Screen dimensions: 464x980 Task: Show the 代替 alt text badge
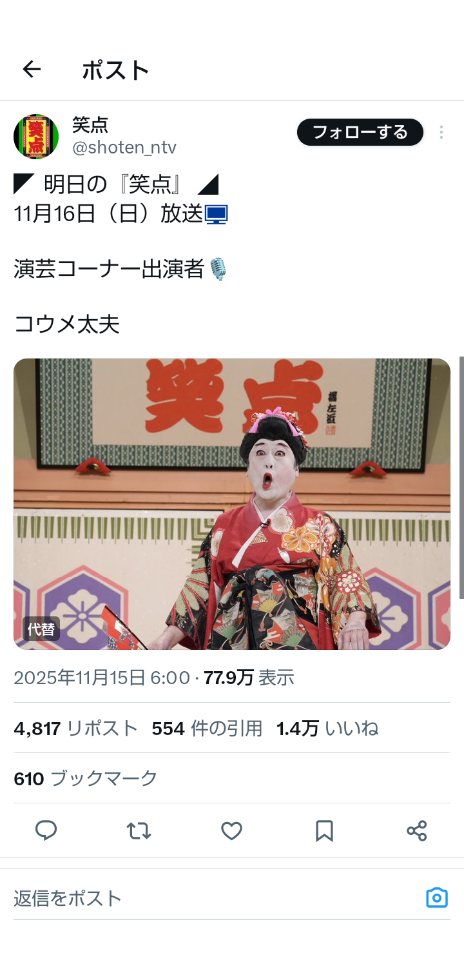pyautogui.click(x=41, y=629)
